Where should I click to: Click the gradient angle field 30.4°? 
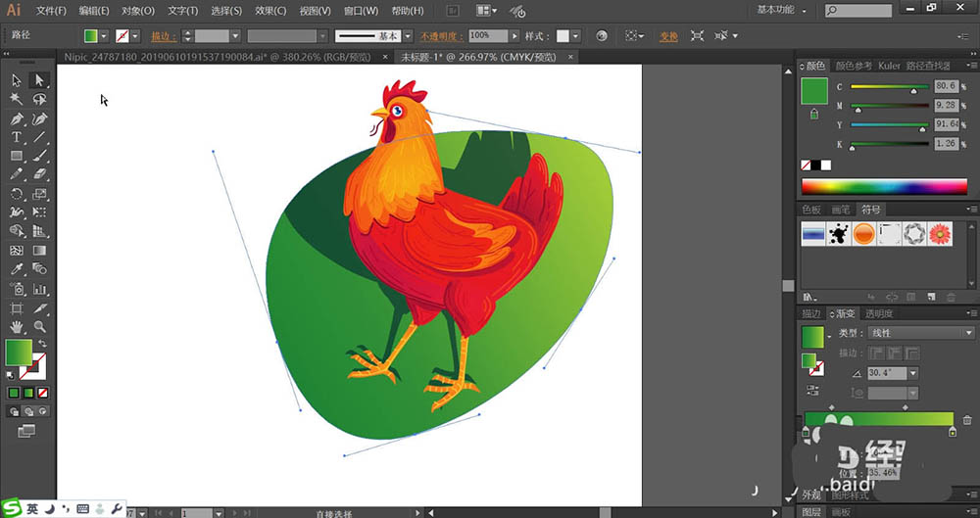pyautogui.click(x=888, y=373)
